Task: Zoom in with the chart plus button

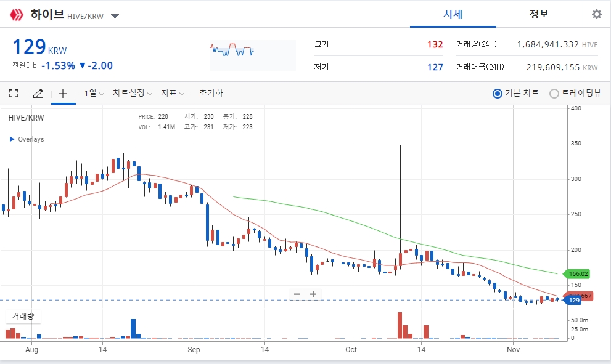Action: pos(313,294)
